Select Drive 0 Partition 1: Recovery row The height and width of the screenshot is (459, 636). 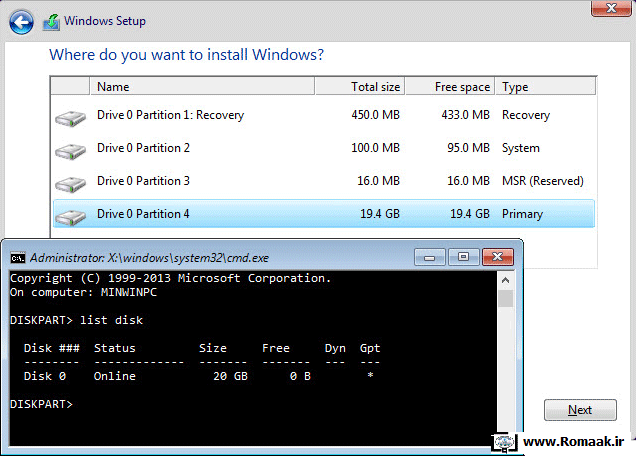pyautogui.click(x=324, y=115)
